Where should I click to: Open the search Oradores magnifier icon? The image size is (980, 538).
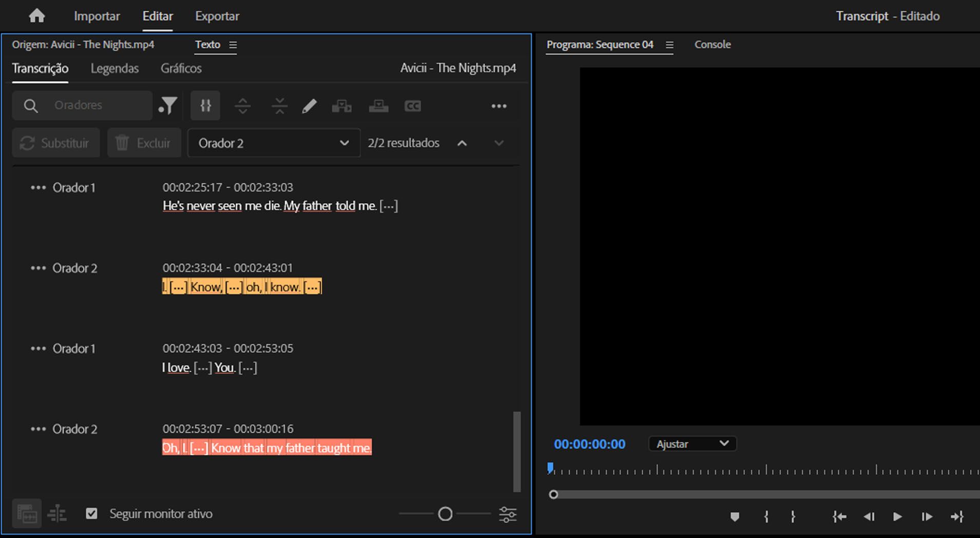click(31, 105)
